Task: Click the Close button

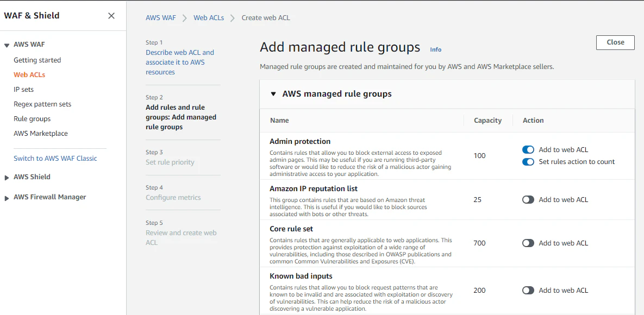Action: click(615, 42)
